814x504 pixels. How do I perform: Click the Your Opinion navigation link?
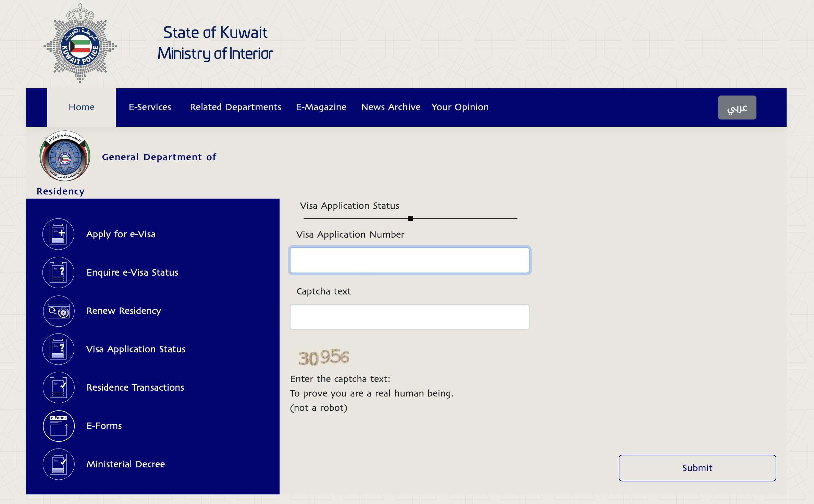coord(459,106)
